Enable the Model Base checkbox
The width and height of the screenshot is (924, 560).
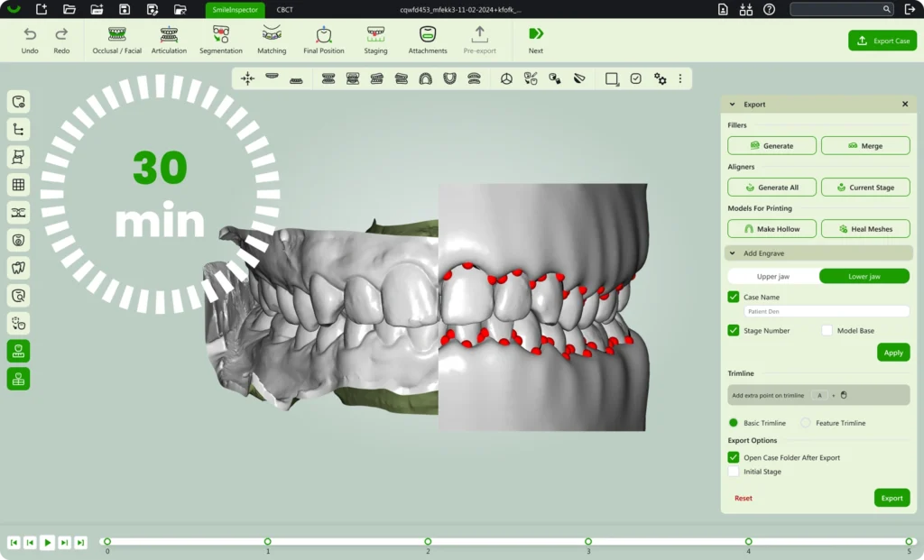click(x=827, y=331)
